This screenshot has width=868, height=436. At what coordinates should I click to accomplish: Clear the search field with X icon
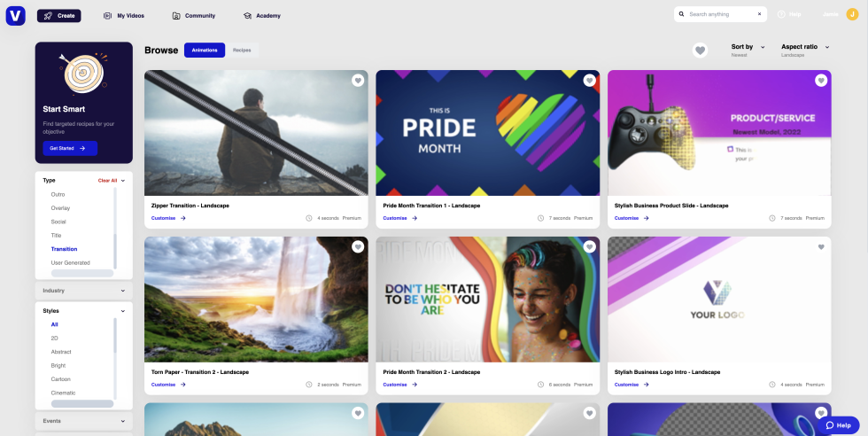click(758, 14)
